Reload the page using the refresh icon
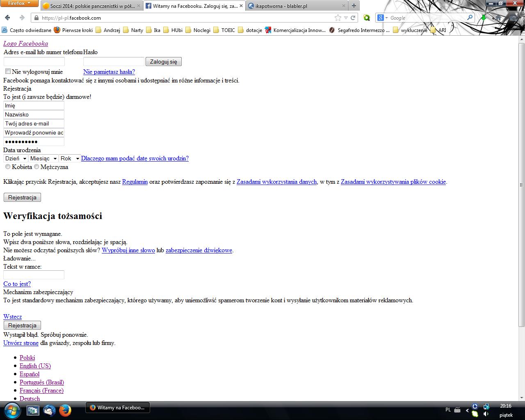The height and width of the screenshot is (420, 525). click(353, 18)
